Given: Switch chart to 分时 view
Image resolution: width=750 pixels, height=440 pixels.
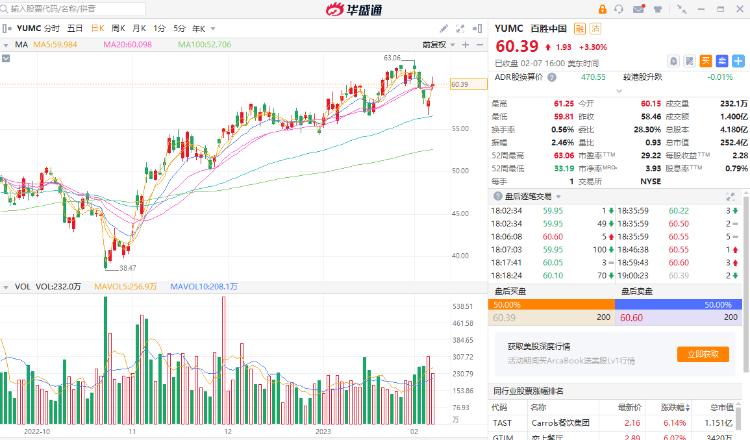Looking at the screenshot, I should point(52,29).
